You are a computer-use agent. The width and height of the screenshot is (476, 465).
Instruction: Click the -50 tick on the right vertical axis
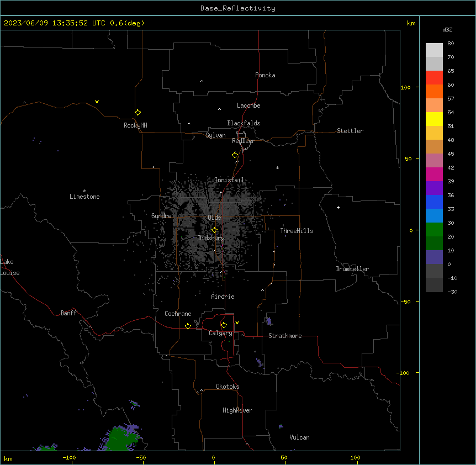click(x=405, y=302)
